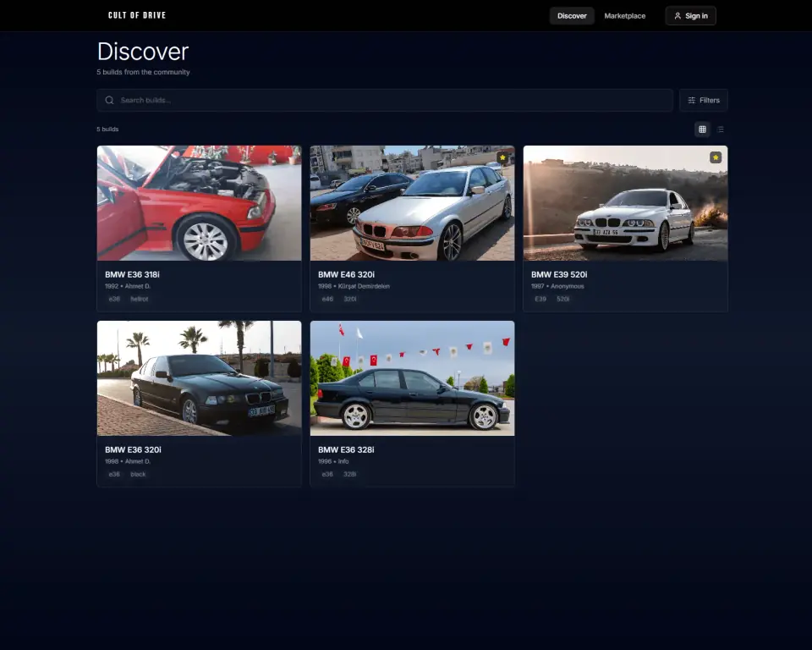This screenshot has height=650, width=812.
Task: Click '1998 • Ahmet D.' text
Action: click(x=128, y=461)
